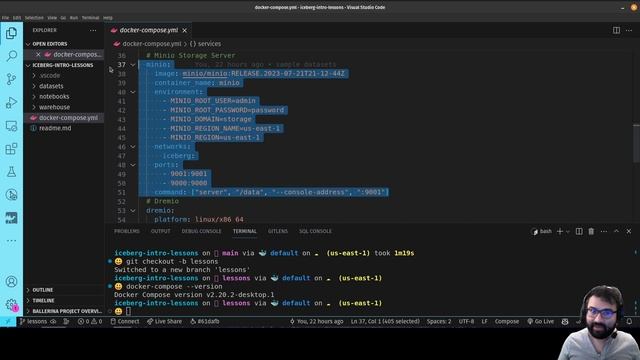
Task: Switch to the PROBLEMS panel tab
Action: click(127, 231)
